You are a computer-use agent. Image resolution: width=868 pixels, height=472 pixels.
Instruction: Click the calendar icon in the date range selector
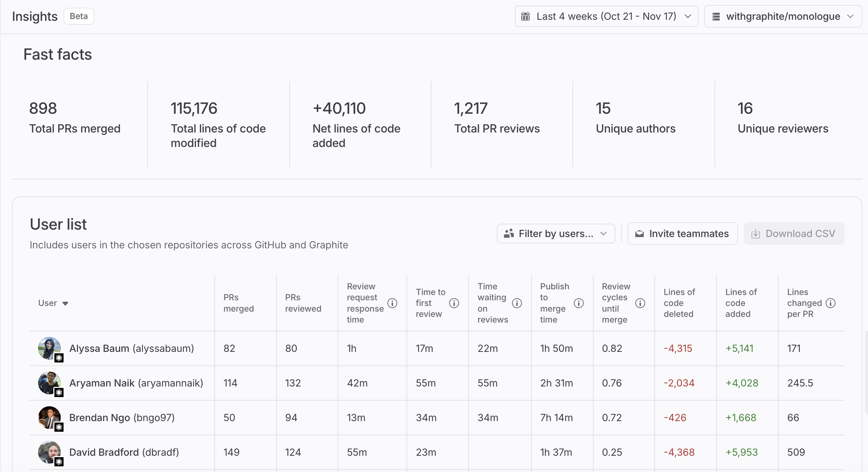(527, 16)
